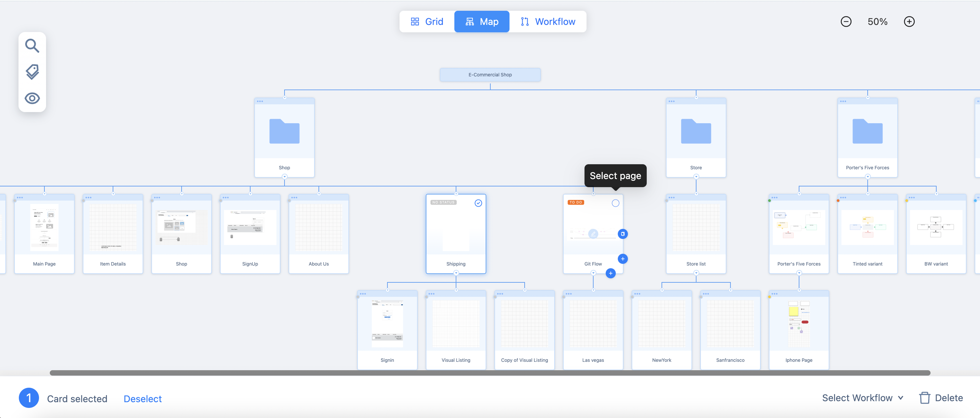
Task: Zoom in with the plus icon
Action: pos(909,22)
